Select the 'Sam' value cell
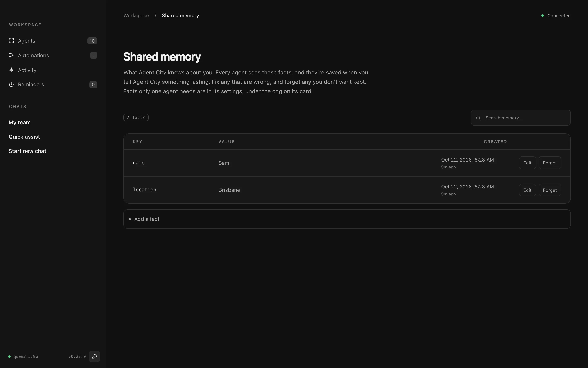Screen dimensions: 588x368 tap(224, 163)
